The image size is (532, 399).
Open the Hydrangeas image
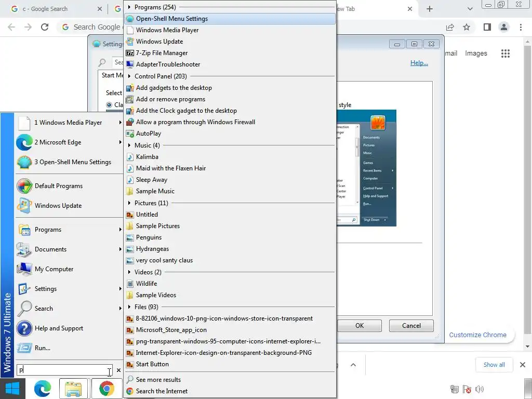point(230,249)
